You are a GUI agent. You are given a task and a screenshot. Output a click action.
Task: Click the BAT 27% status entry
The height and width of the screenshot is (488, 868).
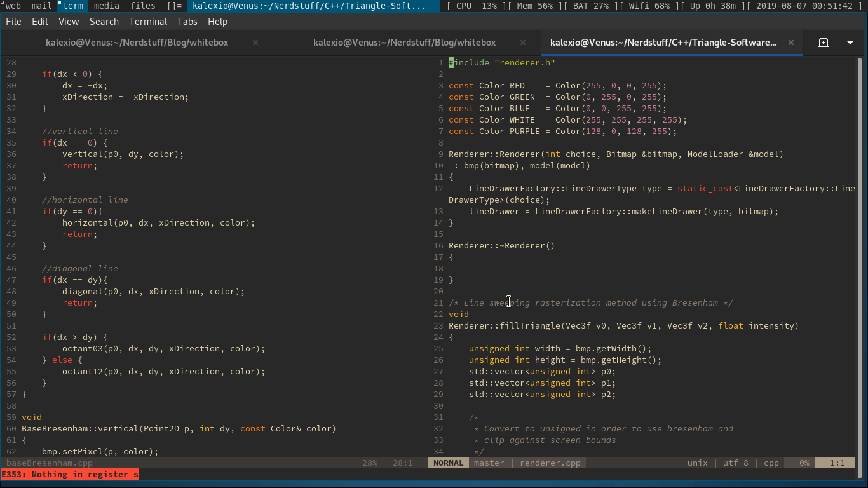590,6
